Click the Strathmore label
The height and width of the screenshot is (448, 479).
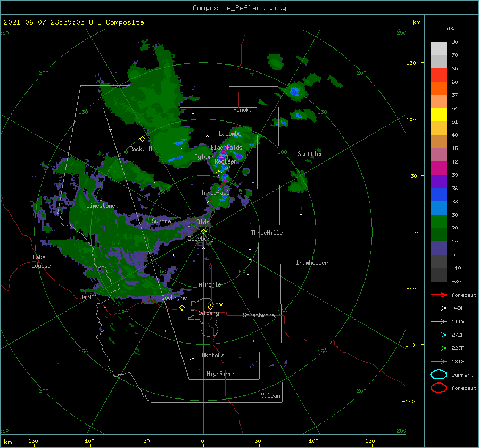259,315
